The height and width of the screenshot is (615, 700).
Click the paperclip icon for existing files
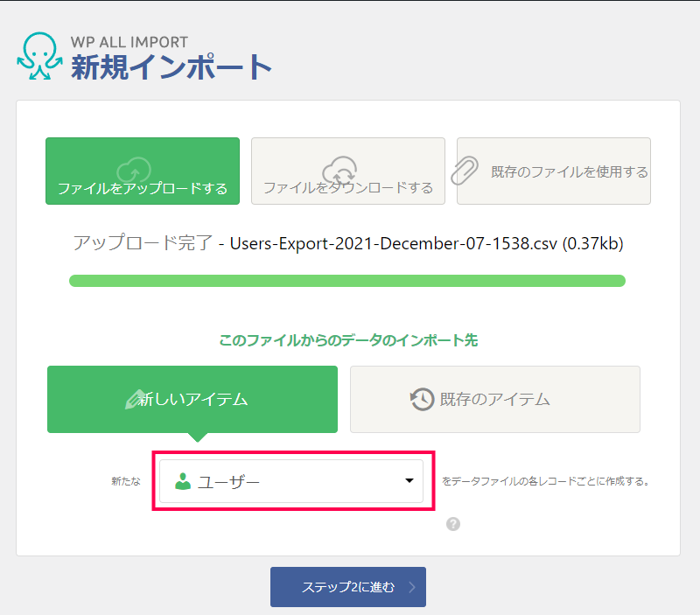(x=465, y=171)
